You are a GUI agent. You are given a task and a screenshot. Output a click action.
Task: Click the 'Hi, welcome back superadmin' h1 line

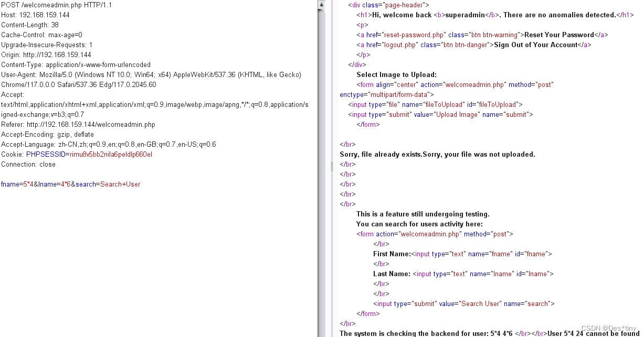coord(495,15)
